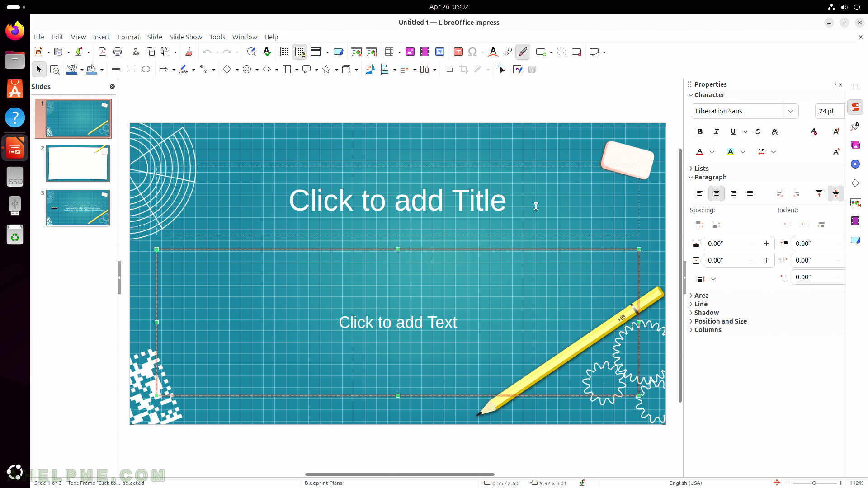Click the Cut scissors icon
The height and width of the screenshot is (488, 868).
[136, 52]
